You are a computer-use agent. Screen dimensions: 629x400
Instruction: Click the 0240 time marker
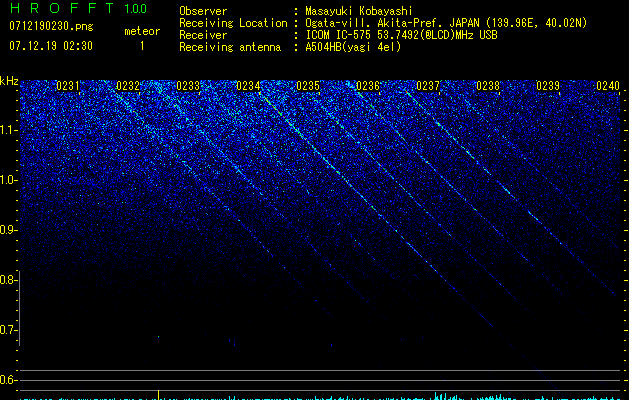click(x=608, y=86)
